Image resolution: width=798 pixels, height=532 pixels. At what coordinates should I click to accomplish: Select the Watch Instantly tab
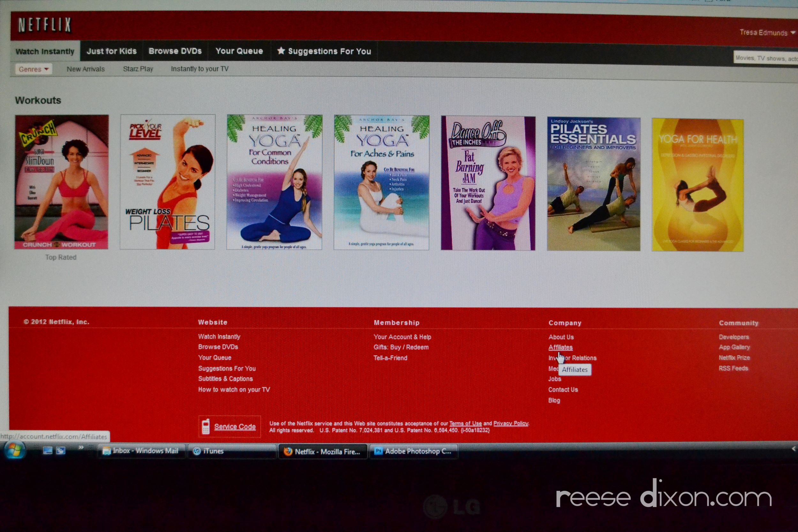[x=45, y=52]
